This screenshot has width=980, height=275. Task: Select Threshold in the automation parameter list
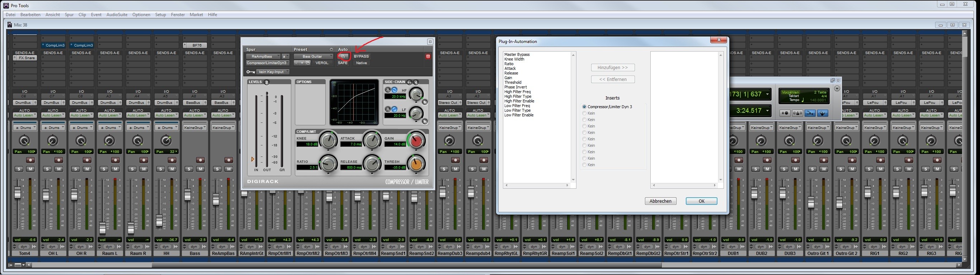point(513,82)
